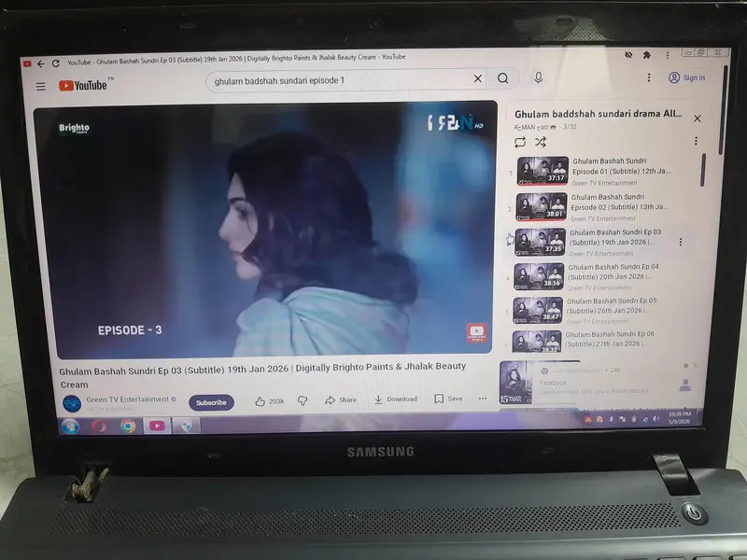Save the video to a playlist
The width and height of the screenshot is (747, 560).
click(448, 399)
